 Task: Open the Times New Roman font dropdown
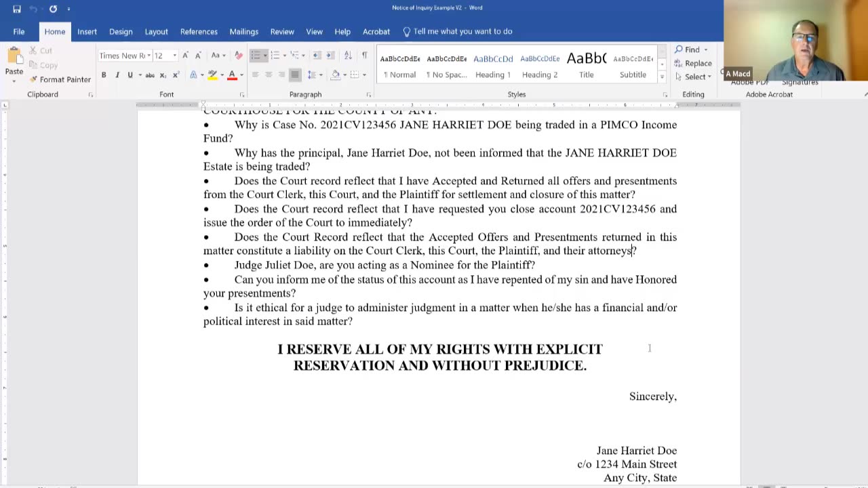pyautogui.click(x=149, y=56)
